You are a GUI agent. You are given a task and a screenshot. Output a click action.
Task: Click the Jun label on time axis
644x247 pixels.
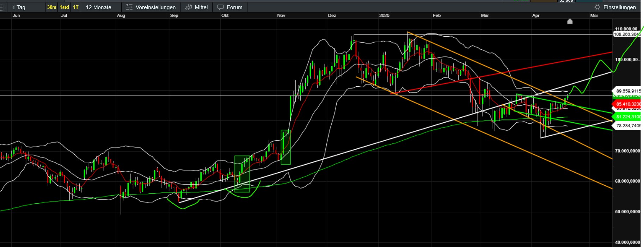pos(16,16)
